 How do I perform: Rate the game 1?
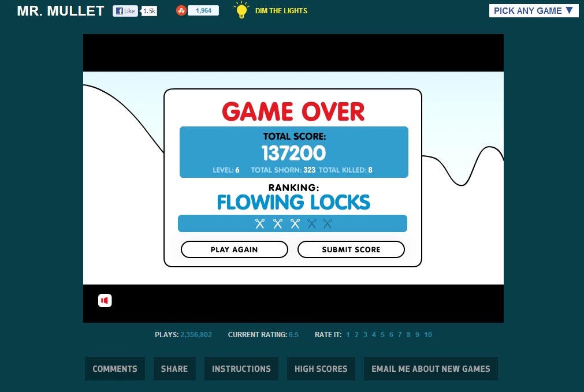348,335
